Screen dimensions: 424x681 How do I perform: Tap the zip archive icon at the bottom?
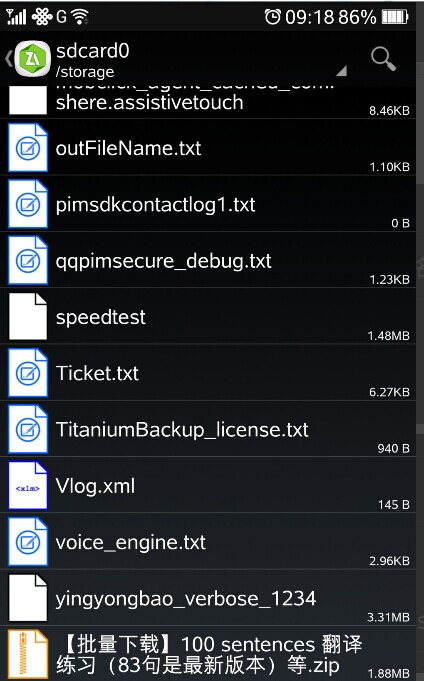(x=28, y=655)
